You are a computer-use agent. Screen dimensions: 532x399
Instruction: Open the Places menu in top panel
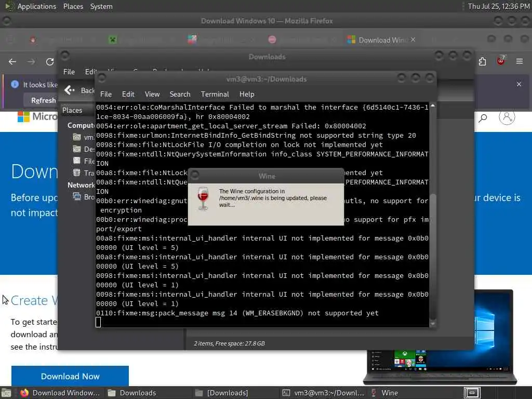click(73, 6)
